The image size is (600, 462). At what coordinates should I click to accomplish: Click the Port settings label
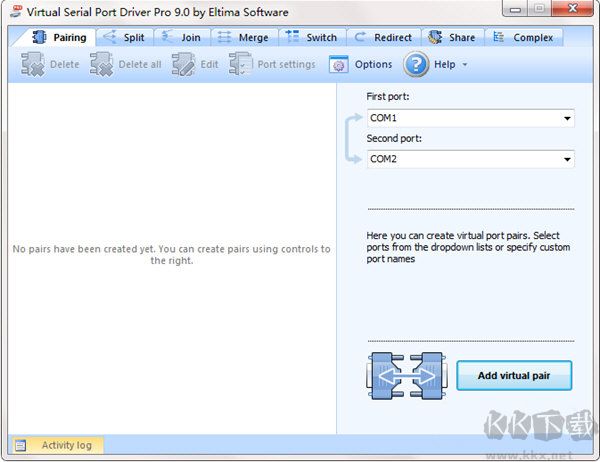[287, 64]
